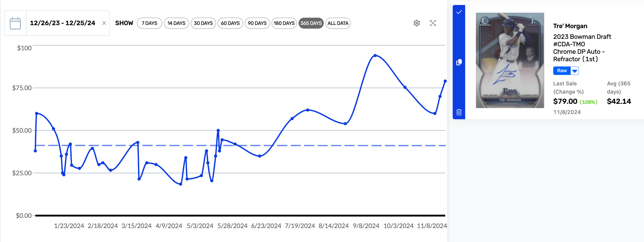The image size is (644, 242).
Task: Copy the card with the duplicate icon
Action: pyautogui.click(x=459, y=62)
